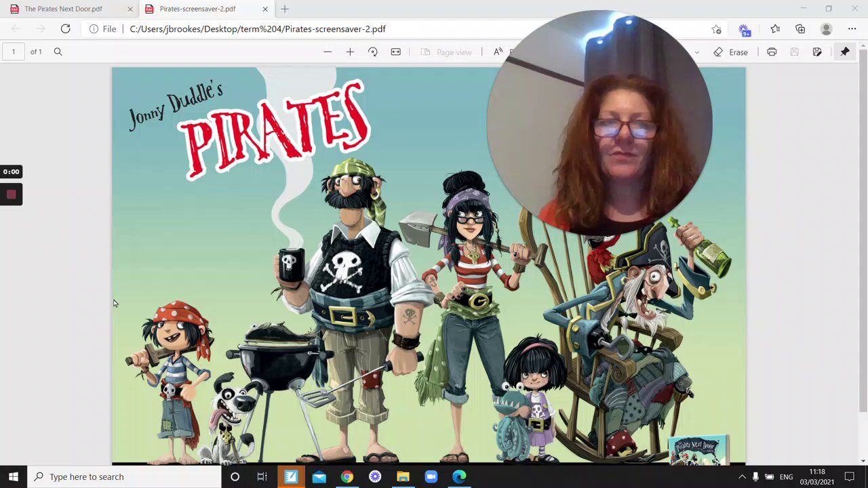The image size is (868, 488).
Task: Expand the dropdown arrow before Erase
Action: pyautogui.click(x=696, y=52)
